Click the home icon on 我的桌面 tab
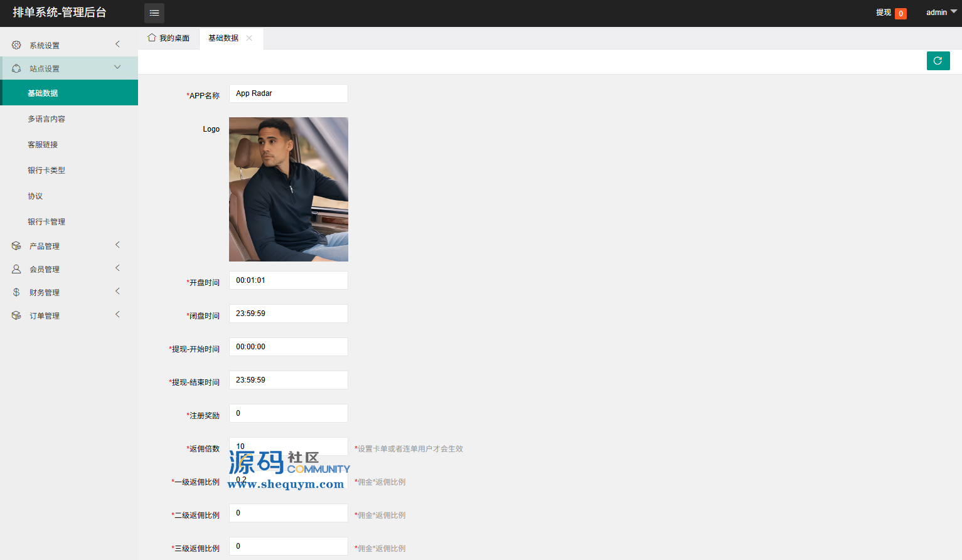The height and width of the screenshot is (560, 962). point(152,38)
